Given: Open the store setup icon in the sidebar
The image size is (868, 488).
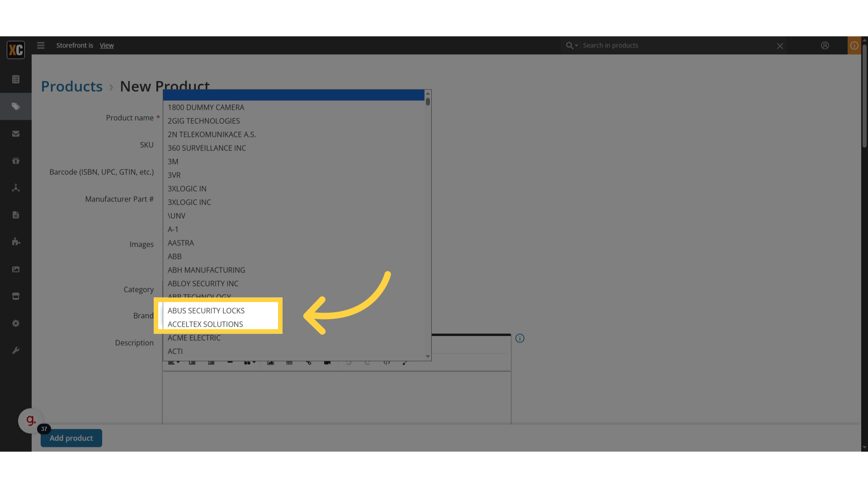Looking at the screenshot, I should (16, 296).
